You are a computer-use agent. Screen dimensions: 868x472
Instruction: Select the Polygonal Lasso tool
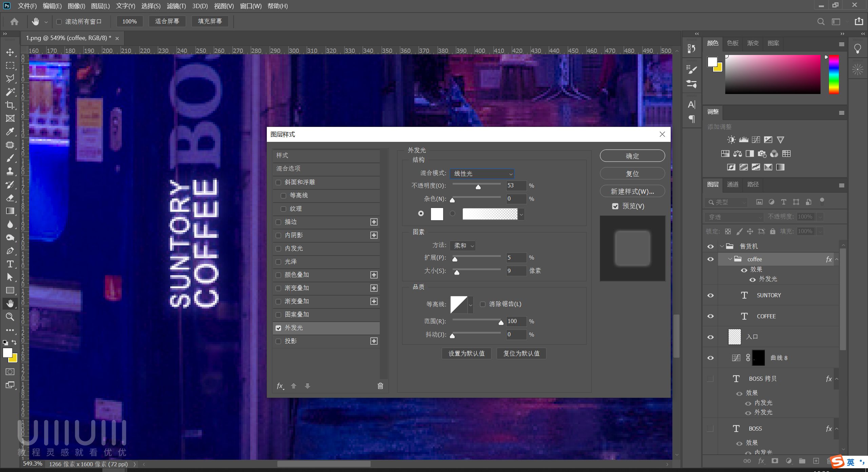pyautogui.click(x=10, y=79)
